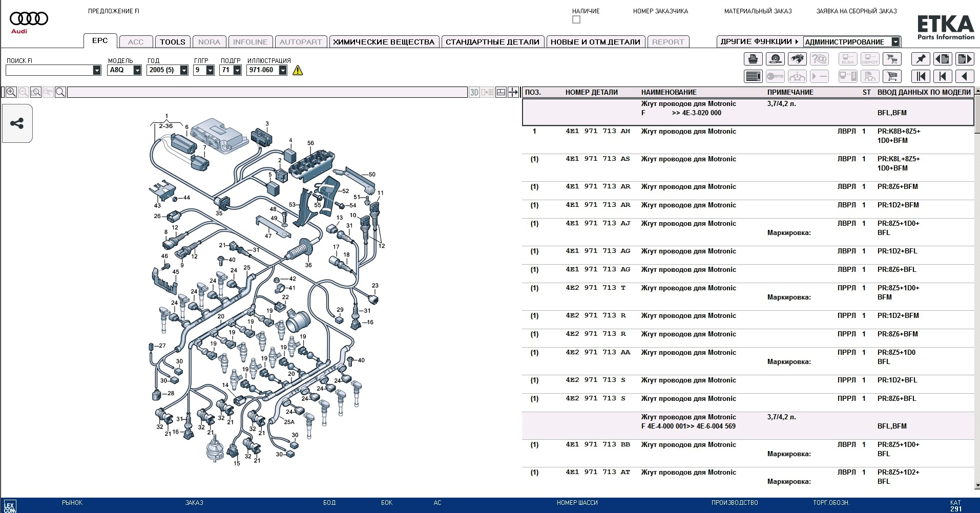Image resolution: width=980 pixels, height=513 pixels.
Task: Click the yellow warning triangle icon
Action: 298,70
